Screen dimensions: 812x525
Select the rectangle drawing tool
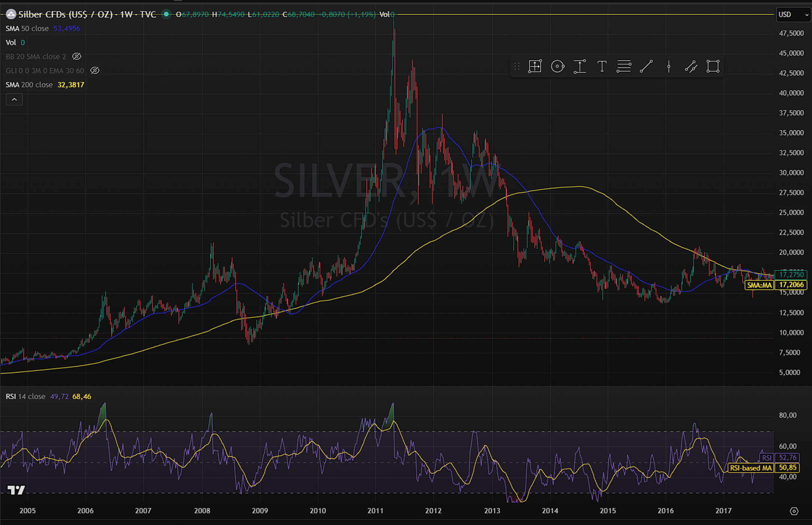tap(713, 67)
